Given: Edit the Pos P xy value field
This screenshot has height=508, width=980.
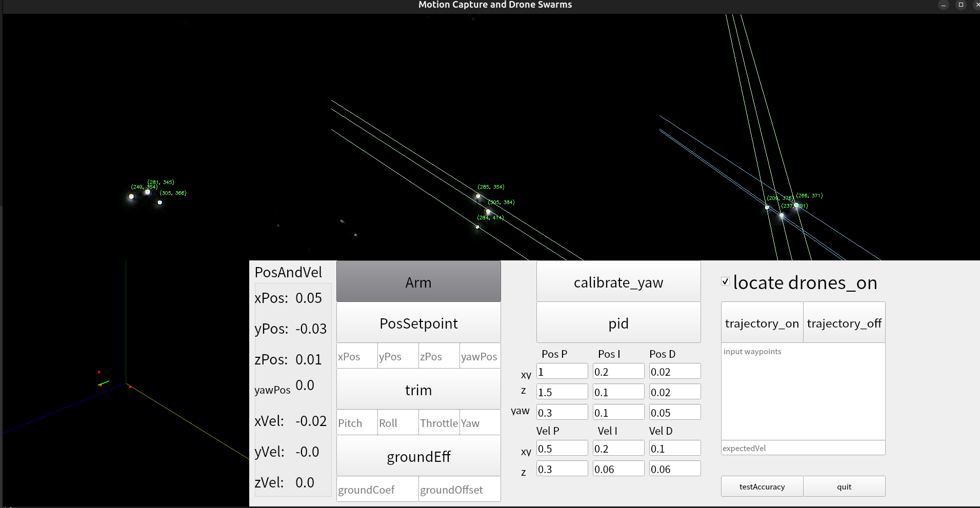Looking at the screenshot, I should [x=562, y=372].
